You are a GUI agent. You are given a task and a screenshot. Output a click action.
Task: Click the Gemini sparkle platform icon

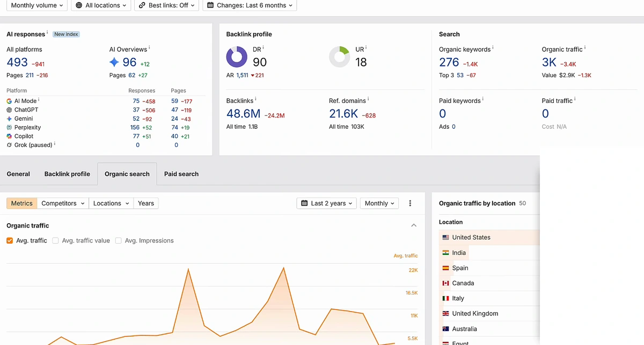[x=9, y=119]
